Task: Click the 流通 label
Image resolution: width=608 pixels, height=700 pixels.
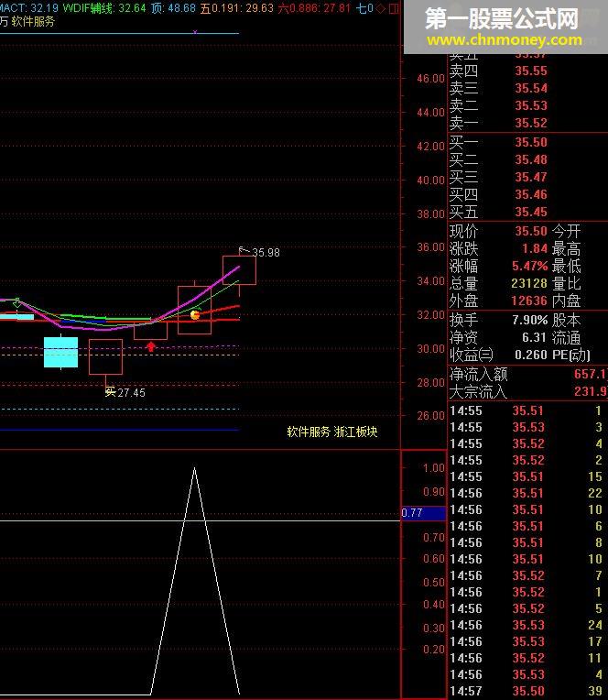Action: (567, 337)
